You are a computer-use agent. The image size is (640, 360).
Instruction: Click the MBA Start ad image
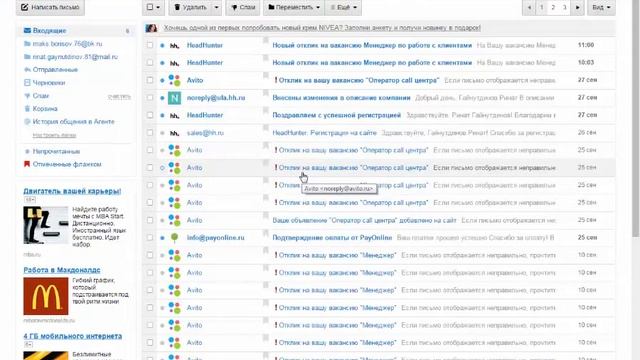point(46,225)
